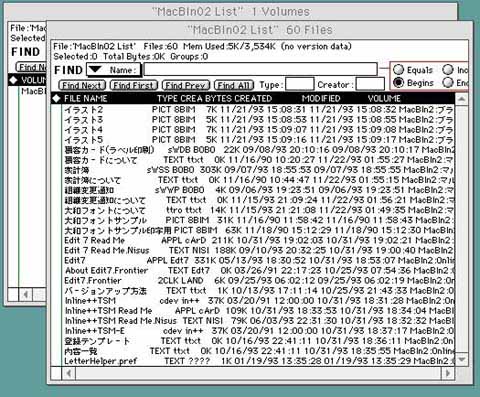Click the vertical scrollbar down arrow
The image size is (480, 397).
[x=462, y=359]
